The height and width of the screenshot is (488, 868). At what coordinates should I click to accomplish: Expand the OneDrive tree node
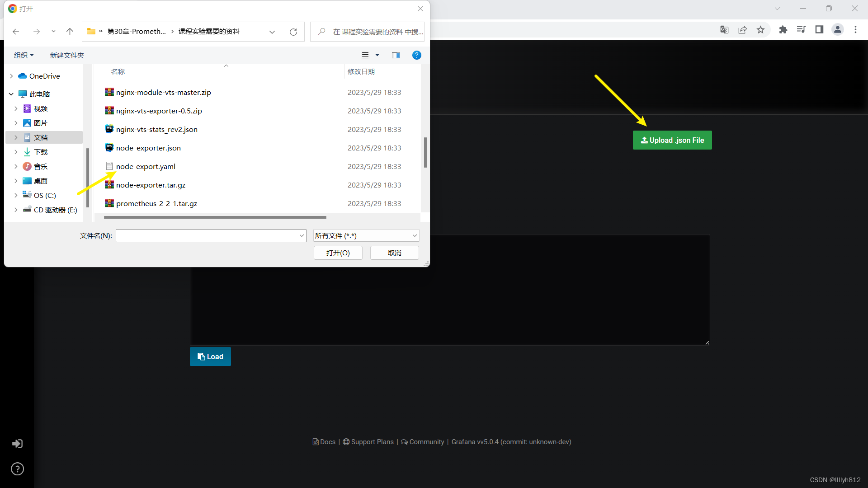11,76
